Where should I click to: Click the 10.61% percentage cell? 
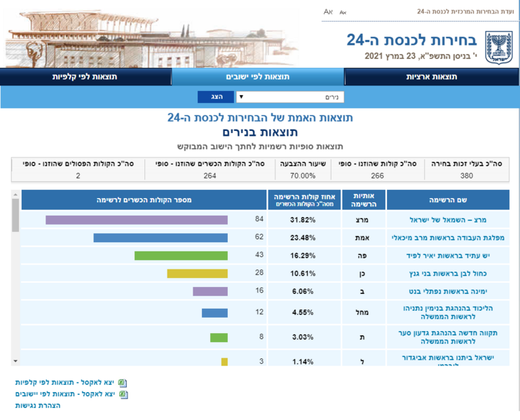tap(303, 274)
